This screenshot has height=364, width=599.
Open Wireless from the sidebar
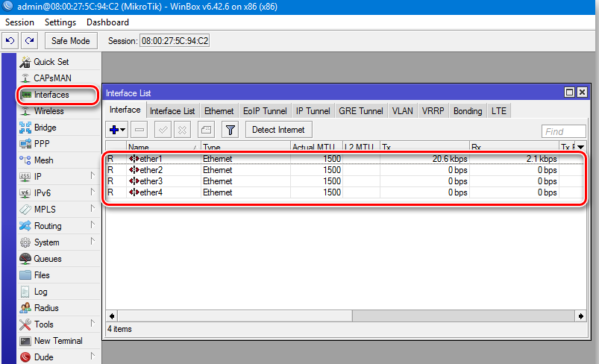(48, 111)
